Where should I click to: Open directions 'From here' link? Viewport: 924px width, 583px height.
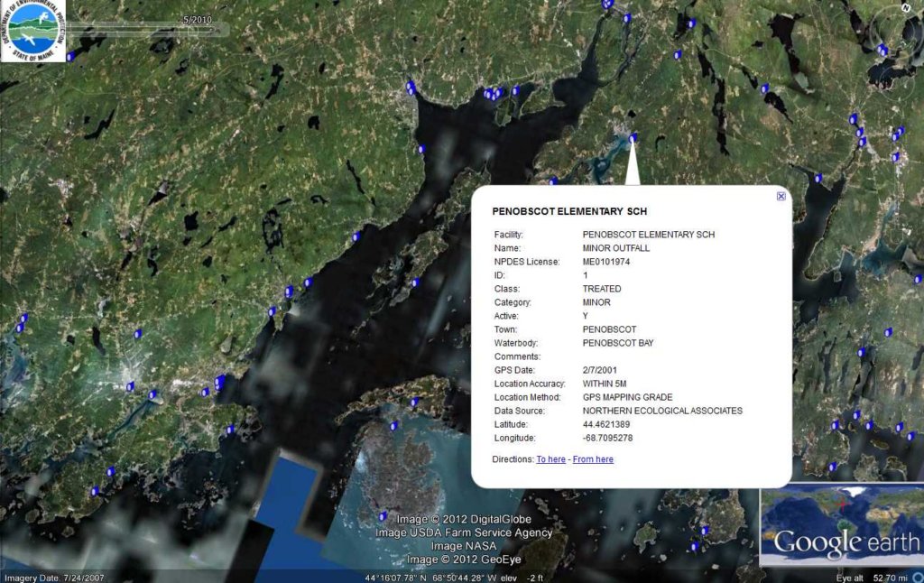click(593, 459)
